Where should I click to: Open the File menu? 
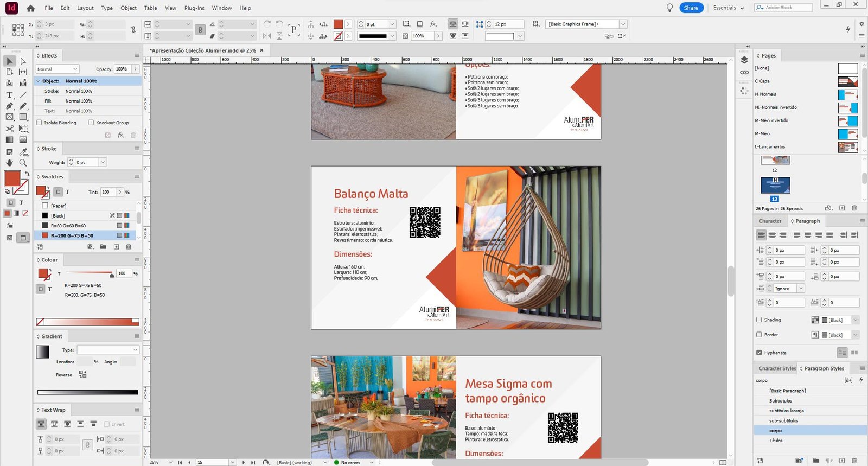tap(49, 8)
